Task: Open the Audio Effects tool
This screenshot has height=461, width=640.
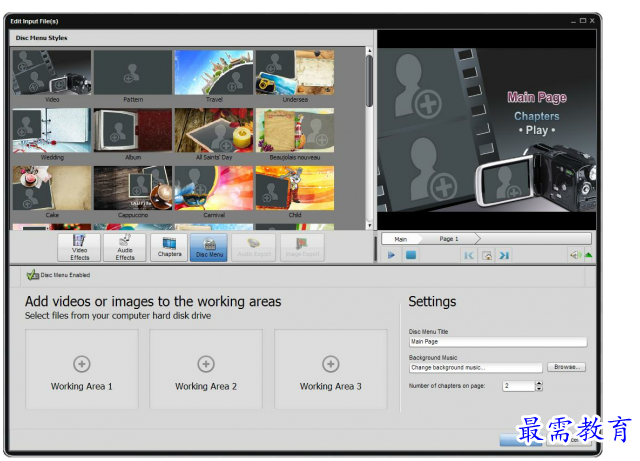Action: 124,247
